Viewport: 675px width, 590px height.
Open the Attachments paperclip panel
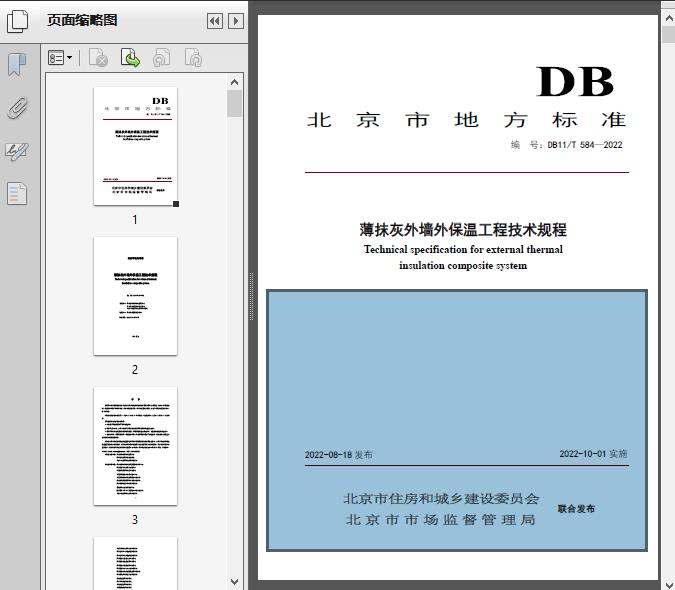pos(17,108)
